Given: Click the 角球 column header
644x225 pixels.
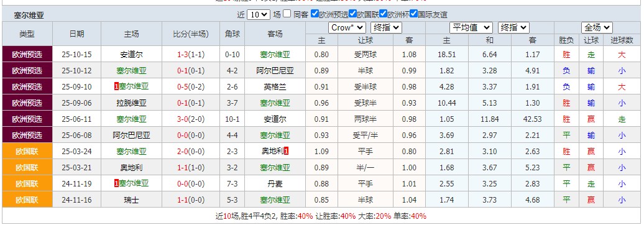Looking at the screenshot, I should pyautogui.click(x=232, y=34).
